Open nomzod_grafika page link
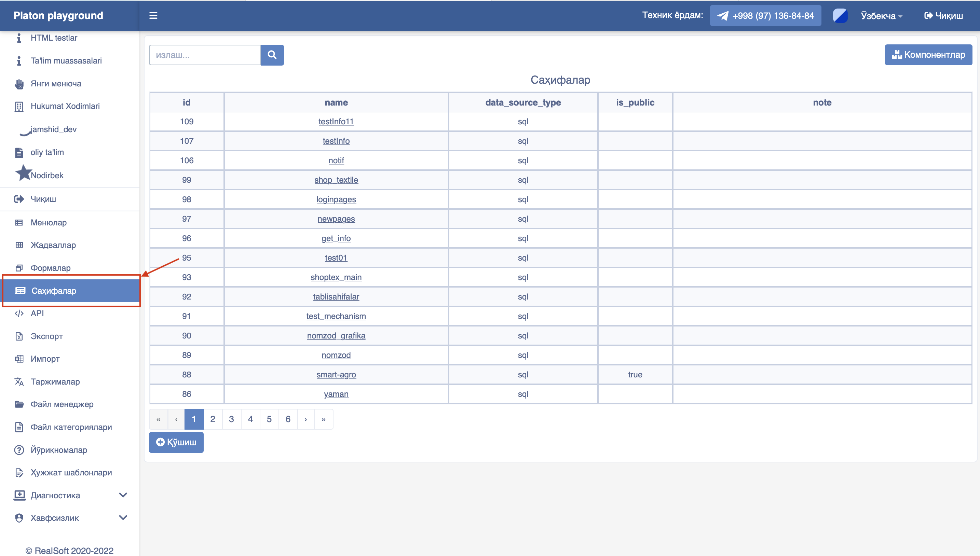The width and height of the screenshot is (980, 556). (336, 336)
